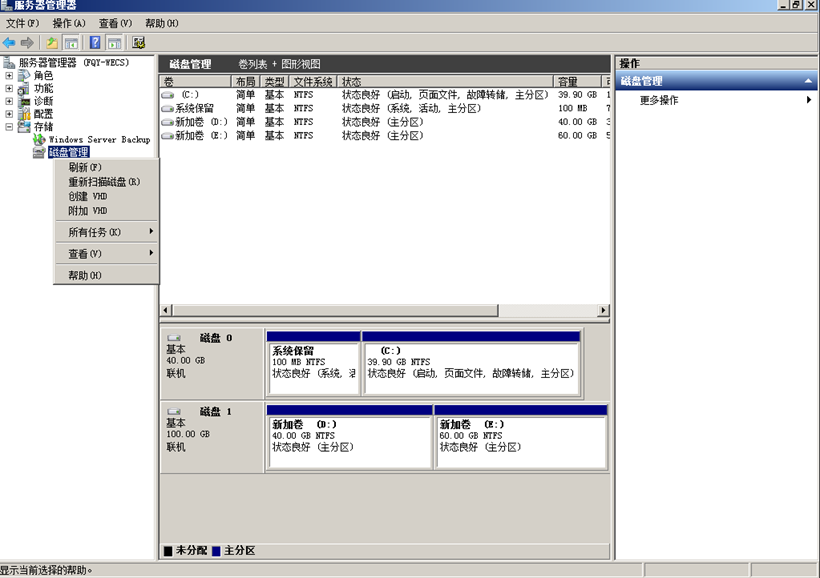This screenshot has width=820, height=578.
Task: Click the Show/Hide console tree icon
Action: click(x=72, y=43)
